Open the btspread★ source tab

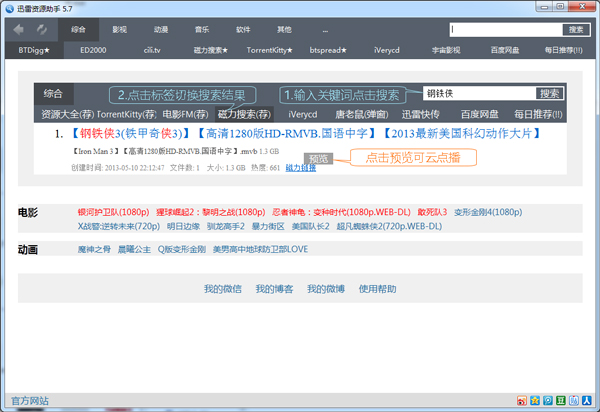coord(328,50)
